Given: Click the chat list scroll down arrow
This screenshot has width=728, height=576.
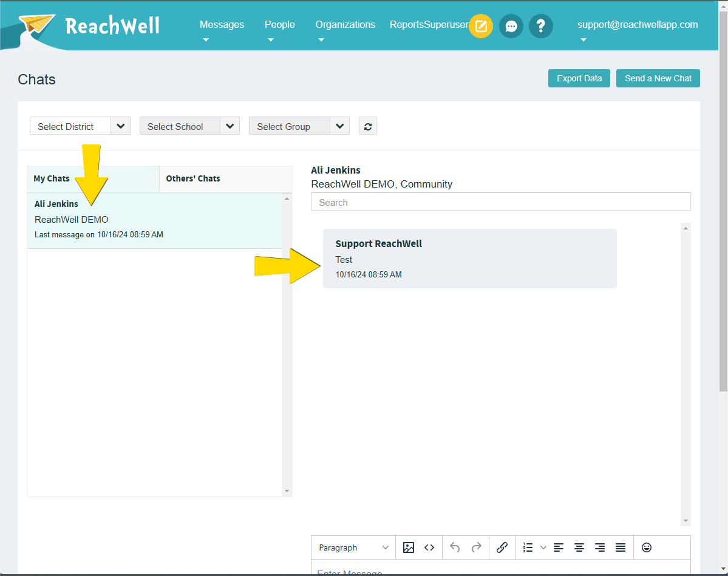Looking at the screenshot, I should point(287,491).
